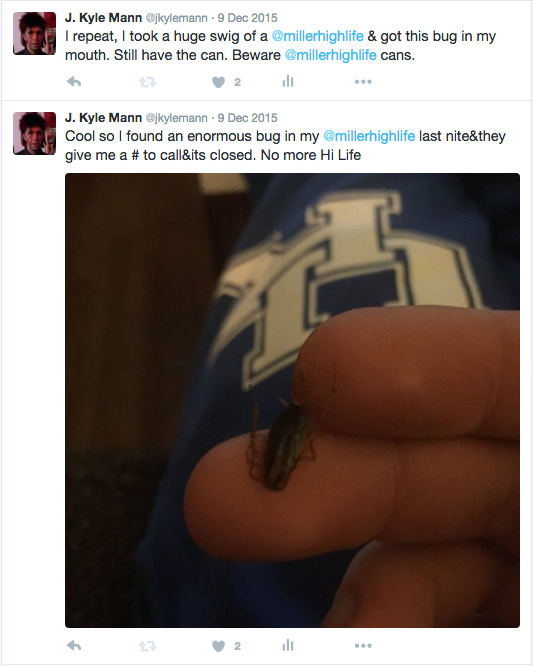The width and height of the screenshot is (533, 666).
Task: View analytics of the second tweet
Action: (x=288, y=646)
